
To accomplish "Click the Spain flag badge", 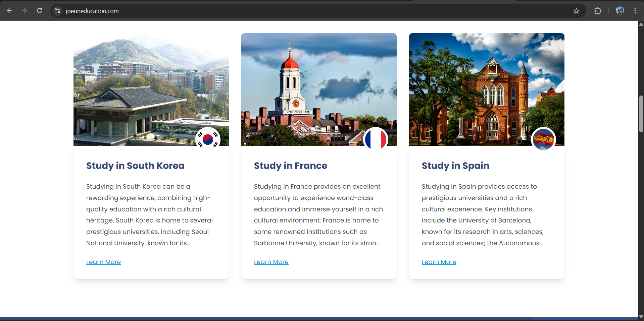I will [x=543, y=139].
